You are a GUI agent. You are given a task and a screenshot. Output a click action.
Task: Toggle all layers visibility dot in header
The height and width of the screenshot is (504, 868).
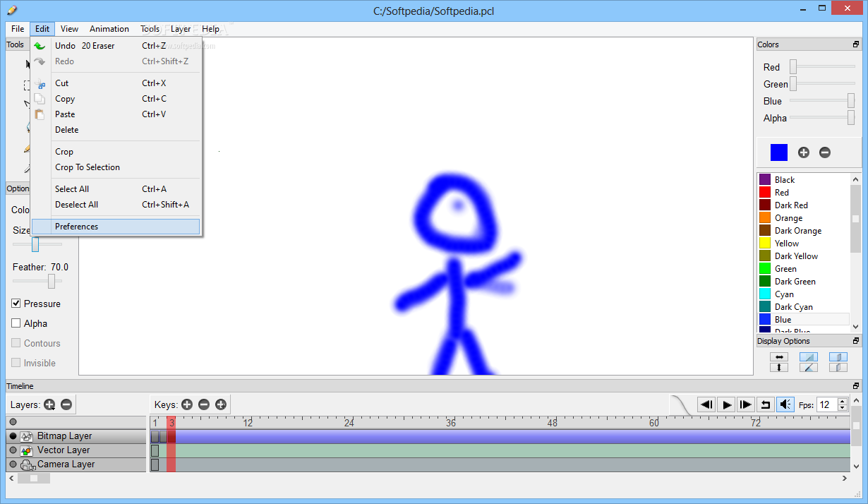coord(13,422)
